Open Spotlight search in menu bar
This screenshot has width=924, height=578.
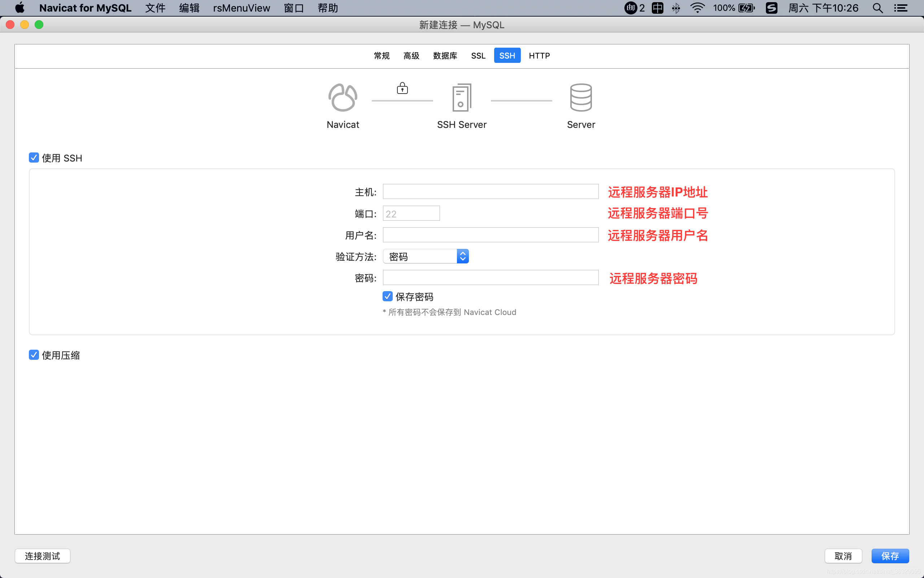click(878, 8)
